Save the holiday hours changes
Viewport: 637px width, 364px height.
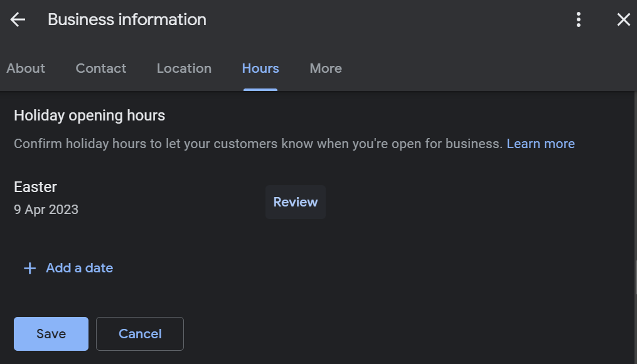click(51, 334)
